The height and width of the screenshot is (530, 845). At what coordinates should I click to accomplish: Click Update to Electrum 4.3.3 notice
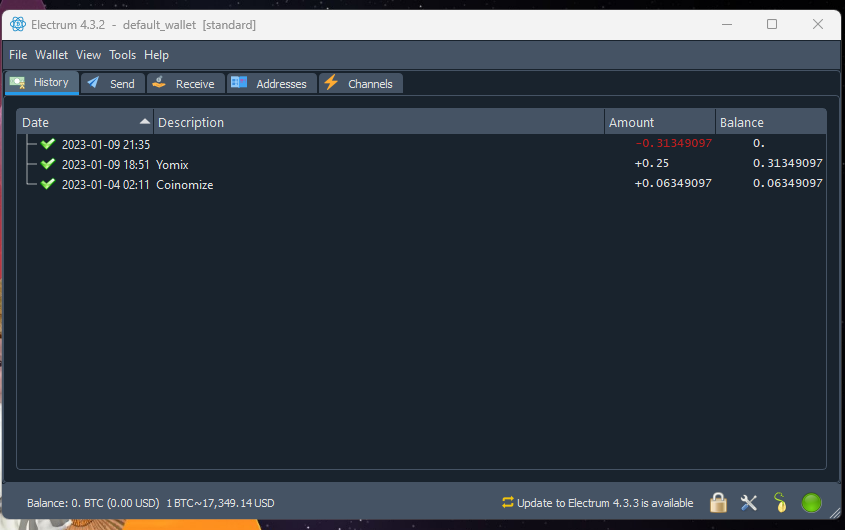(605, 503)
